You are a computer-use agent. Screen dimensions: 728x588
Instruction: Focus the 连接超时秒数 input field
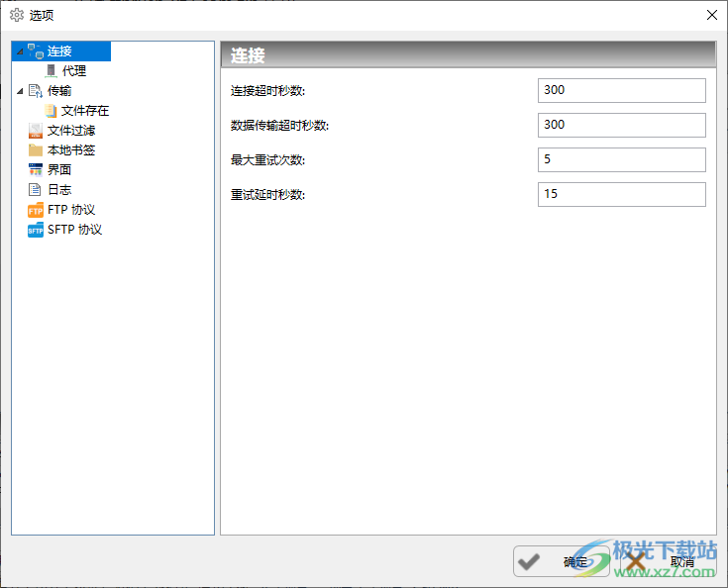(x=622, y=90)
